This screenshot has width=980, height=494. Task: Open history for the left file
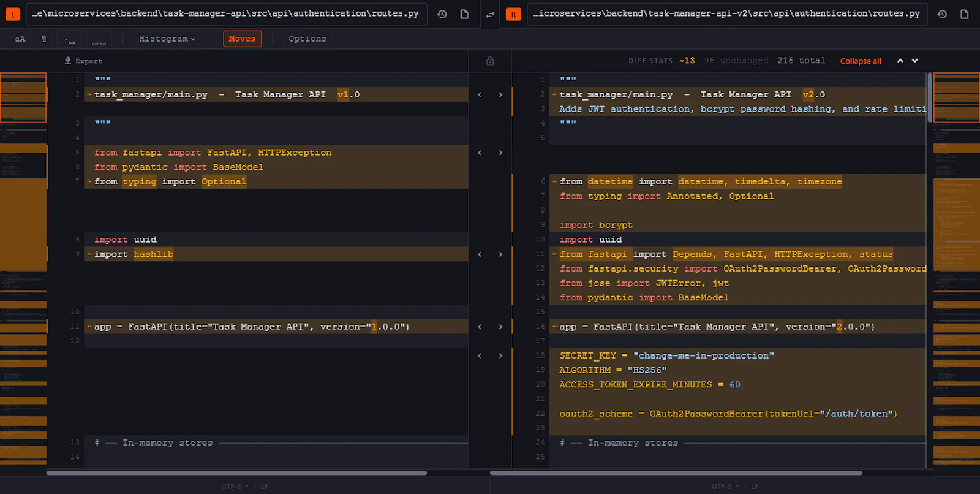(x=442, y=14)
